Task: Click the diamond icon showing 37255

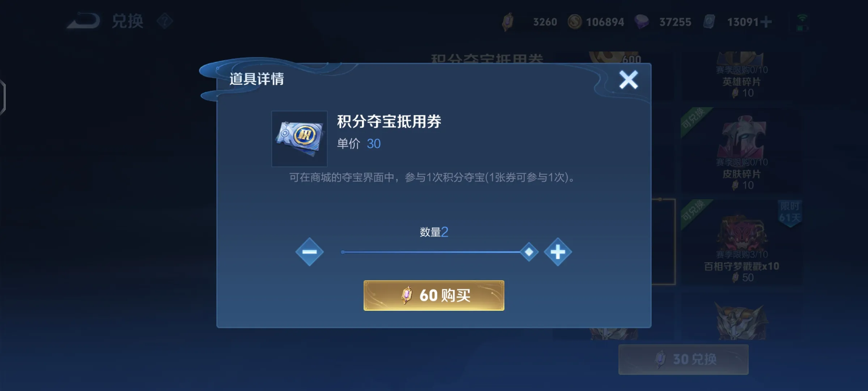Action: click(642, 22)
